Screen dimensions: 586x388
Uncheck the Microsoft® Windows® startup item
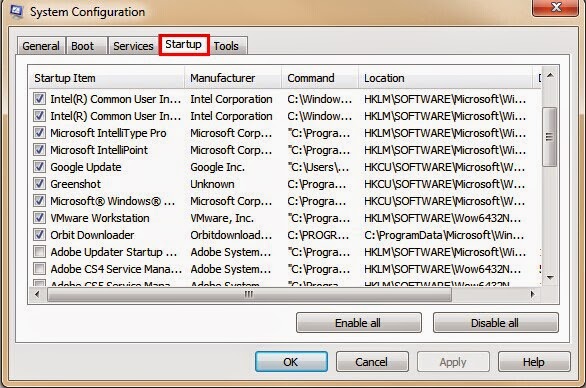coord(39,201)
